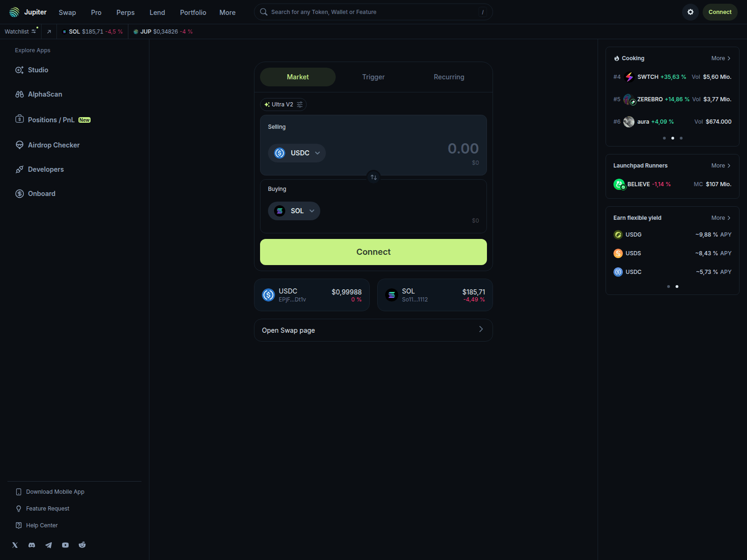
Task: Expand the More menu in top navigation
Action: 227,13
